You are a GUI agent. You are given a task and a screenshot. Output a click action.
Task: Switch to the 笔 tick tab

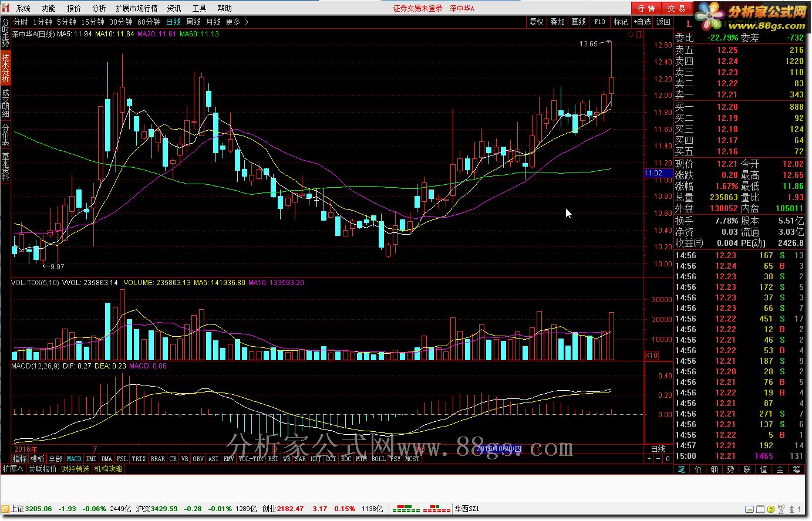click(681, 469)
